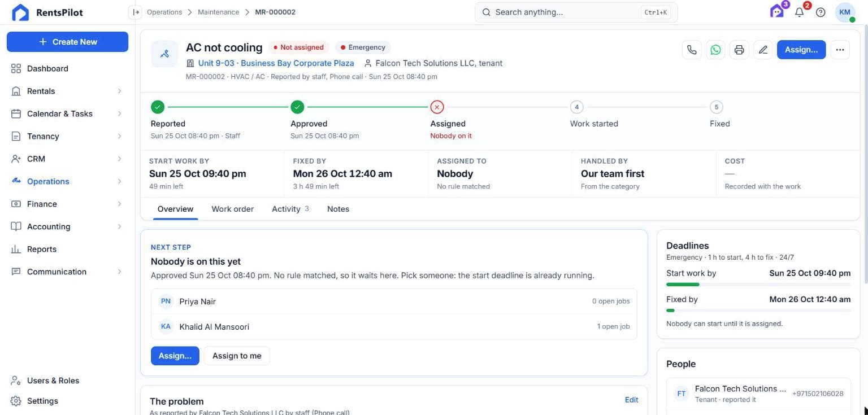
Task: Click the Reports sidebar item
Action: (67, 249)
